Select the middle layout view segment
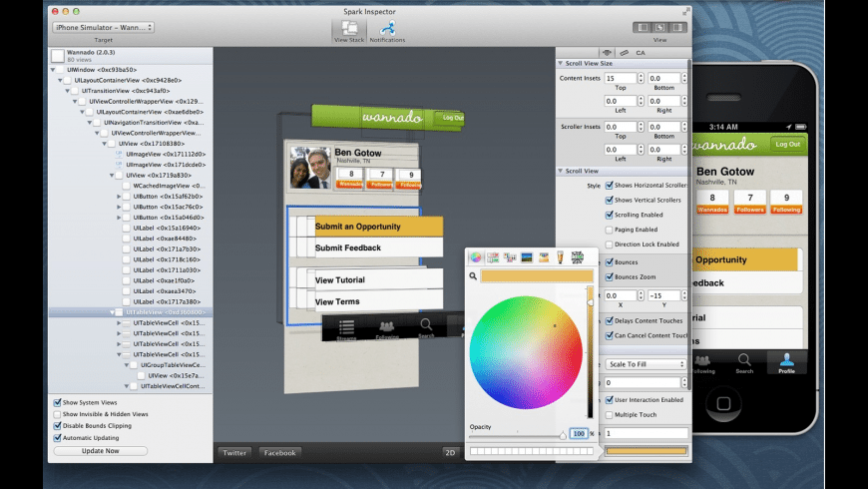The image size is (868, 489). (659, 27)
